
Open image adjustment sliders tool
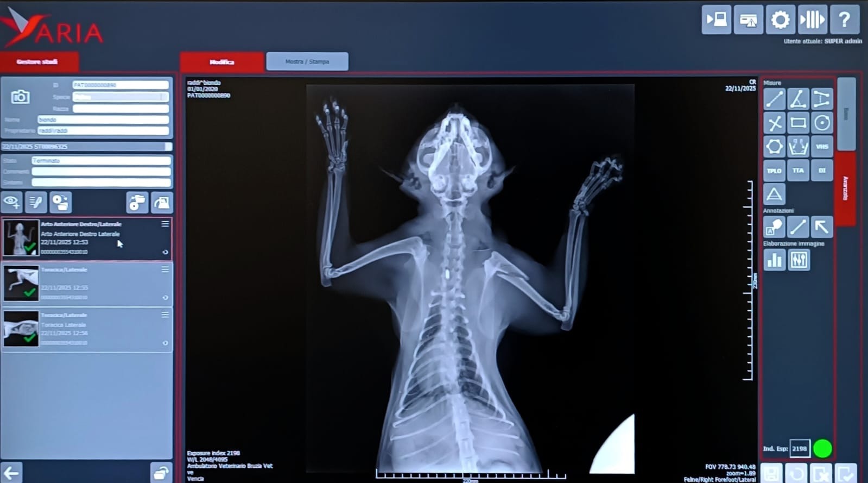click(x=799, y=260)
